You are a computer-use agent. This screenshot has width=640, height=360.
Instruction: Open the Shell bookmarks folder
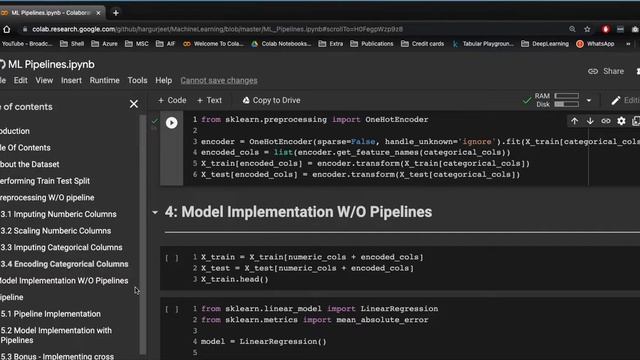coord(72,44)
